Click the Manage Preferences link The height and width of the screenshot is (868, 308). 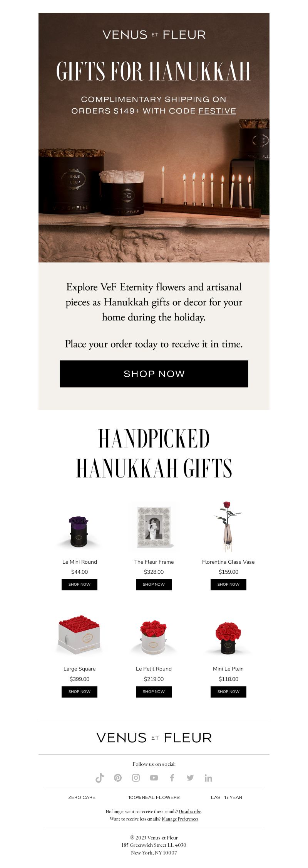click(180, 819)
